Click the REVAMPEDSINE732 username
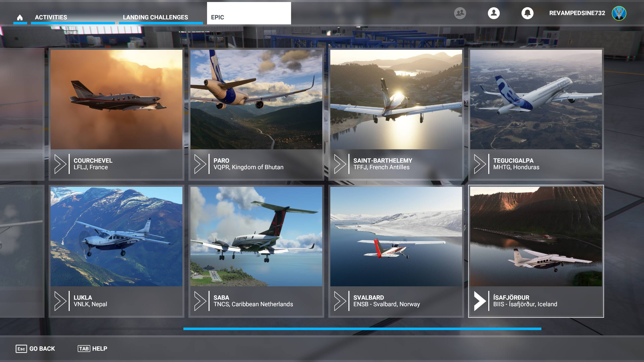This screenshot has height=362, width=644. point(577,13)
